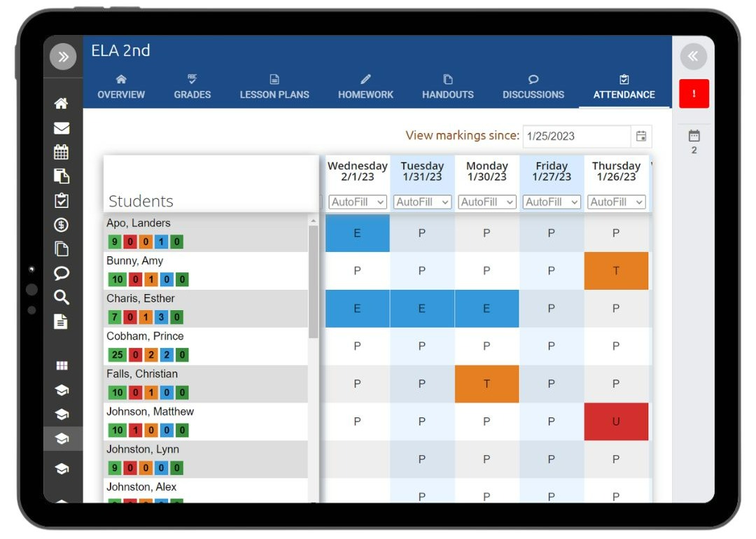Click the dollar sign billing icon
The width and height of the screenshot is (756, 539).
[61, 225]
